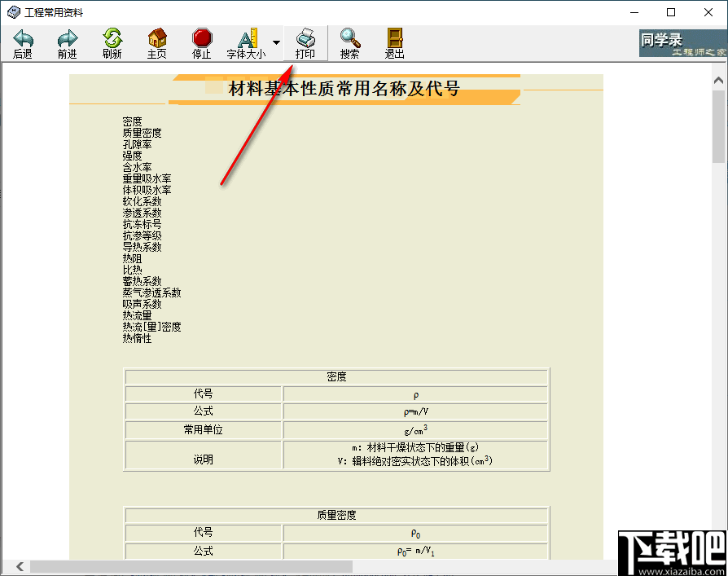Select the 蓄热系数 list entry
This screenshot has width=728, height=576.
pos(142,281)
